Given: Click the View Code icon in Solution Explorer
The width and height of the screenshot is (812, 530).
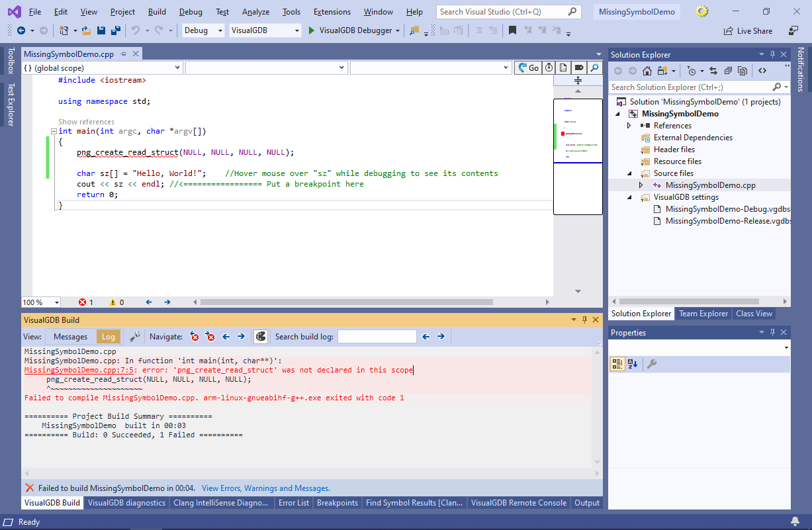Looking at the screenshot, I should click(762, 71).
